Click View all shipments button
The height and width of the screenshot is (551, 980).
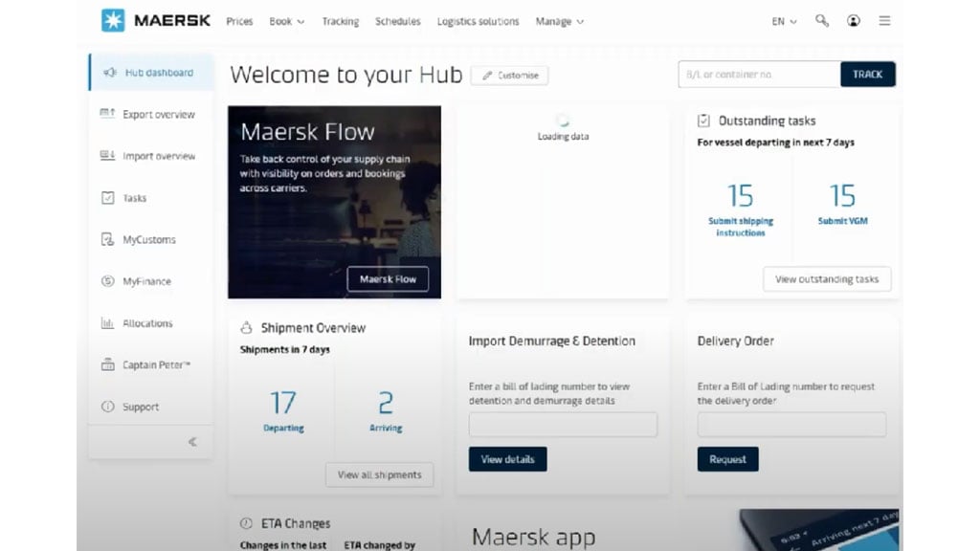(x=379, y=474)
